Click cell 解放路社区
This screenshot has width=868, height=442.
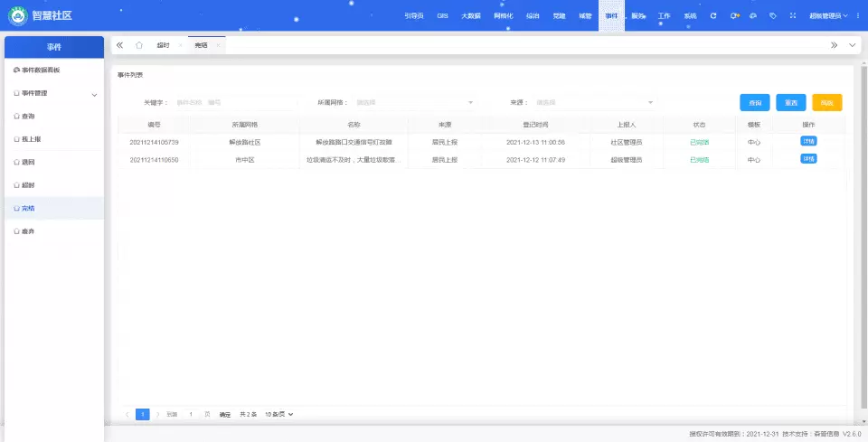(x=245, y=142)
